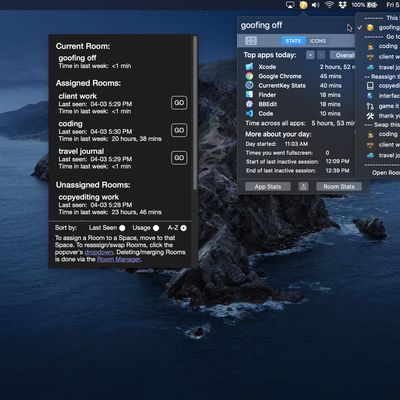
Task: Click goofing off under Current Room
Action: tap(77, 58)
